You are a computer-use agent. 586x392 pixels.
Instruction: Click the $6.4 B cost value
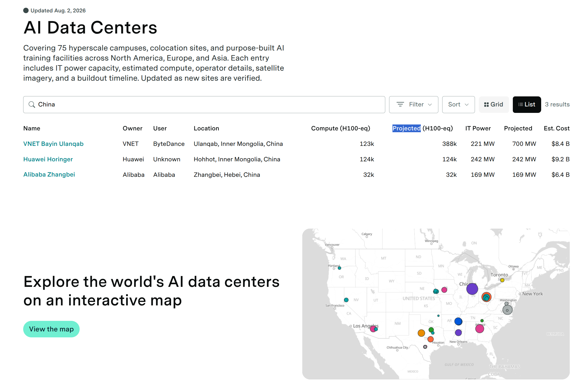[560, 175]
